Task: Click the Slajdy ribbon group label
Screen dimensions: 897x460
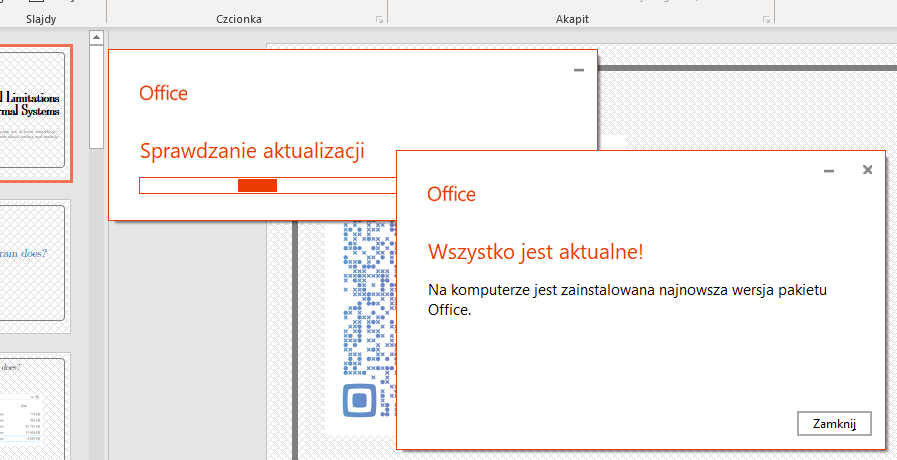Action: click(x=41, y=19)
